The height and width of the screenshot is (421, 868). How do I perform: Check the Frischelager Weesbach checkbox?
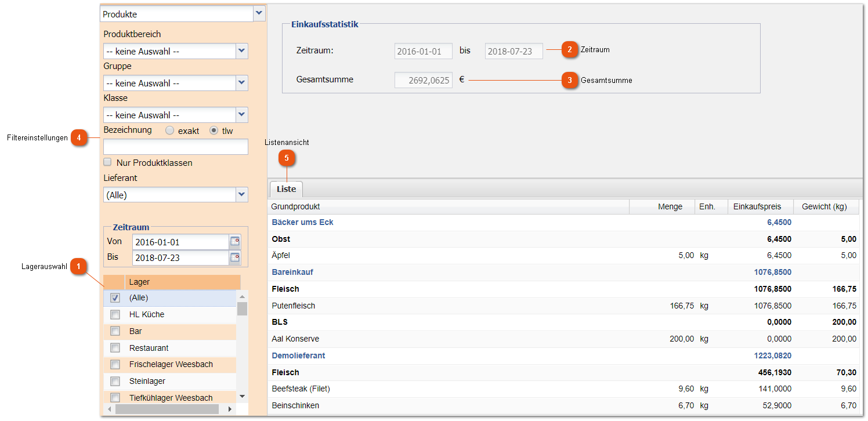point(115,365)
